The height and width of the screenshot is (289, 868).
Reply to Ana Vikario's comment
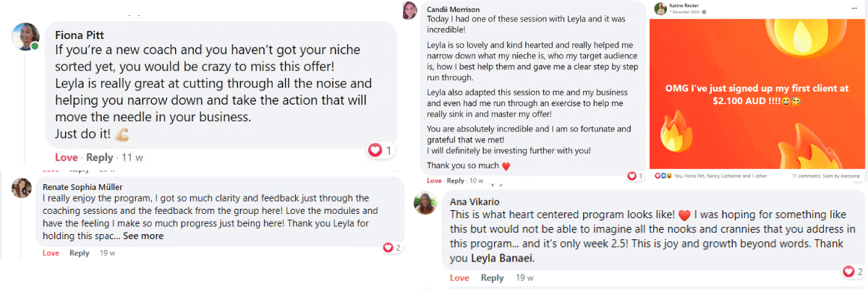coord(493,278)
